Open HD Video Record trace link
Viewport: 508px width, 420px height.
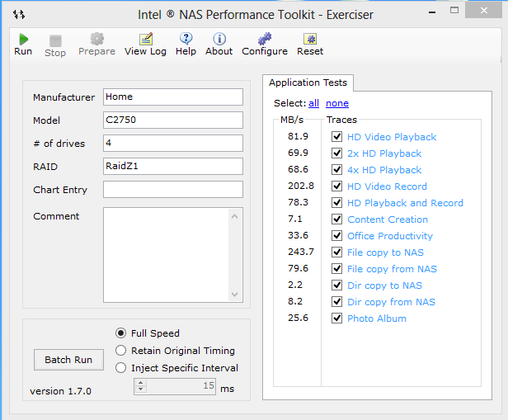pyautogui.click(x=387, y=186)
